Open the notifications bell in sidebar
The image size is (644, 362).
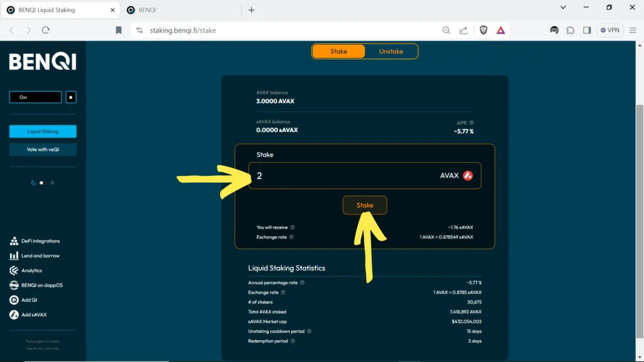coord(71,97)
